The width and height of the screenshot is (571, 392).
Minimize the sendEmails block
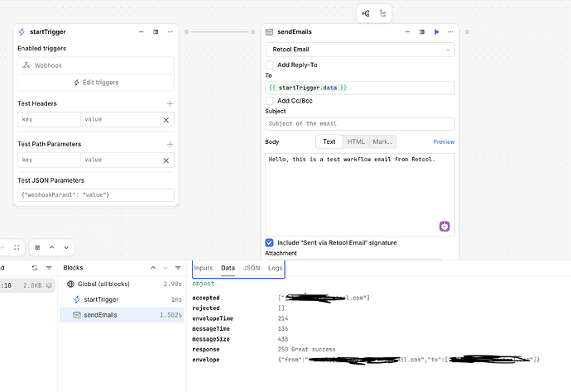[406, 32]
